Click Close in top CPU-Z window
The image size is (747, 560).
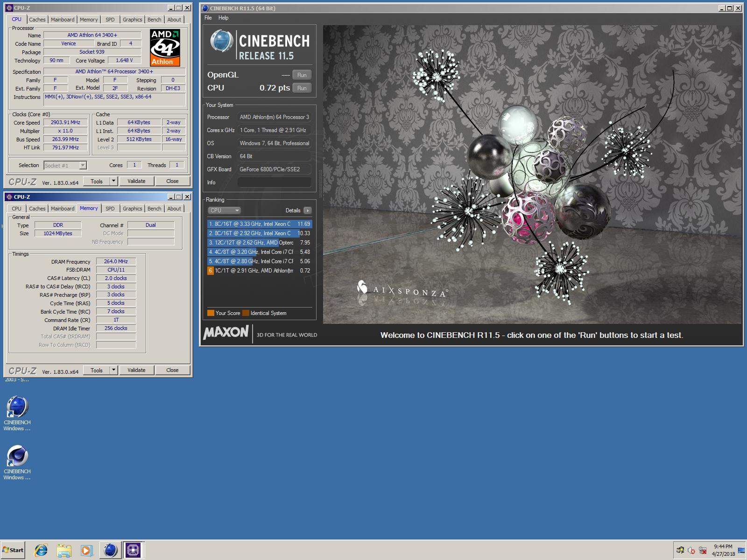tap(172, 181)
